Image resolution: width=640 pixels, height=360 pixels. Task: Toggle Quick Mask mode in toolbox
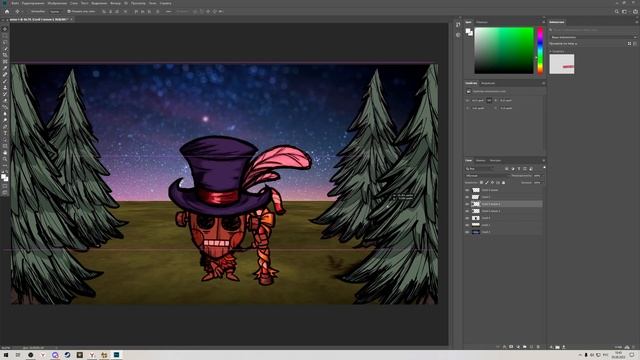coord(5,187)
